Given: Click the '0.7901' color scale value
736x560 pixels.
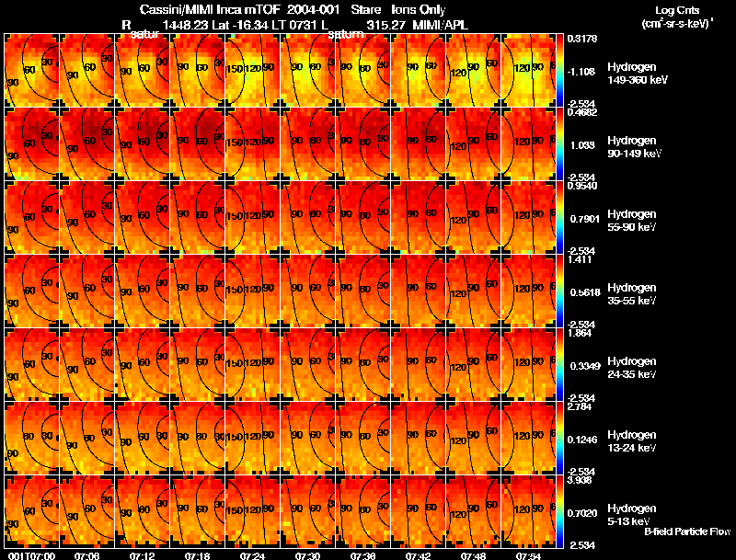Looking at the screenshot, I should pyautogui.click(x=585, y=219).
